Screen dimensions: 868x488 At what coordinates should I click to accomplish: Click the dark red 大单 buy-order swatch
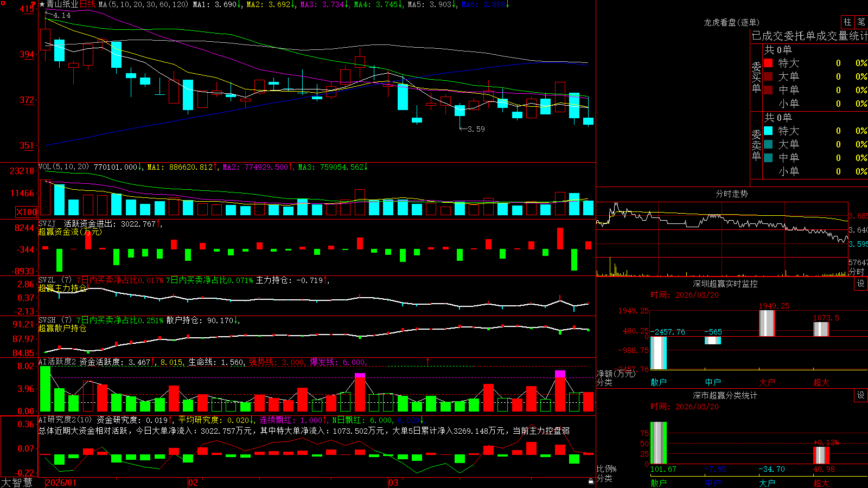point(768,76)
